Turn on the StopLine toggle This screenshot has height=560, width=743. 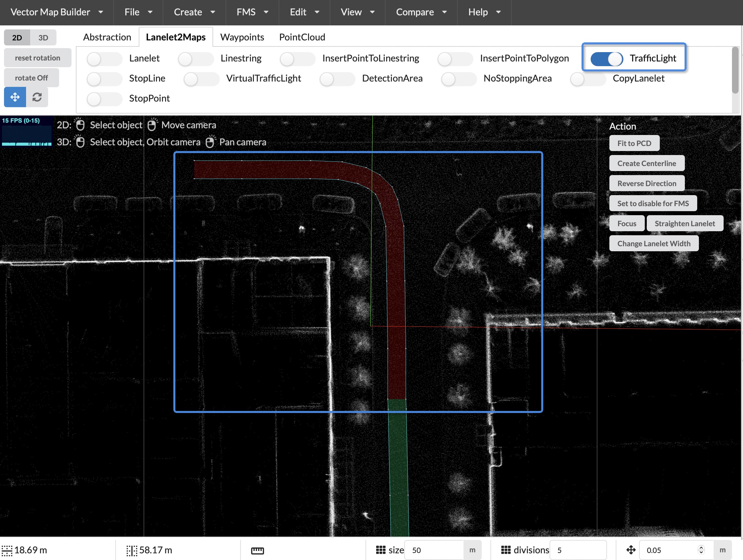click(104, 79)
